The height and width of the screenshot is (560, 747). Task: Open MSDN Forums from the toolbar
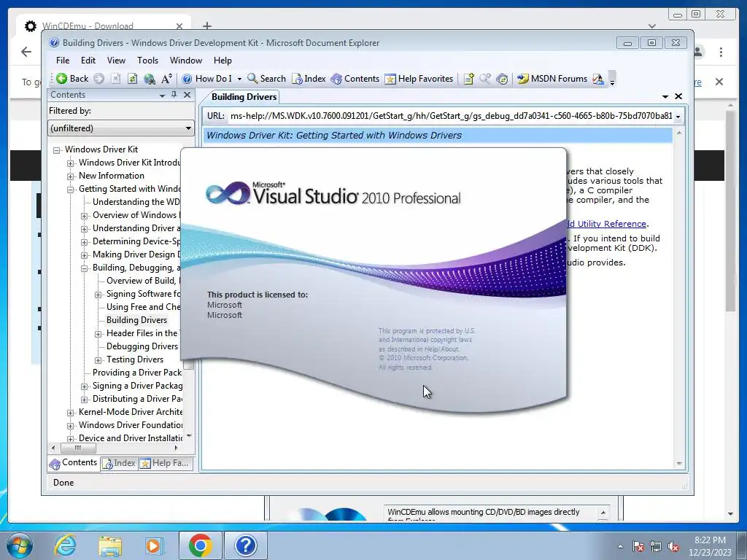[x=552, y=79]
